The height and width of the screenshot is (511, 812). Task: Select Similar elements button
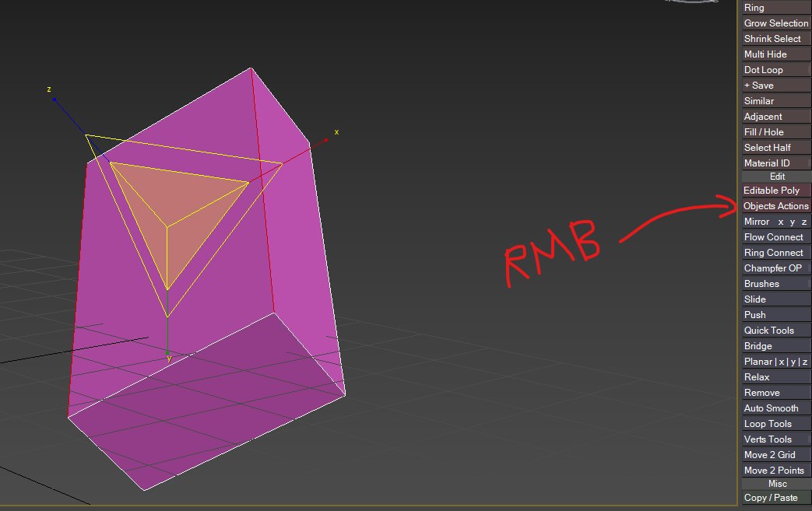pos(776,101)
